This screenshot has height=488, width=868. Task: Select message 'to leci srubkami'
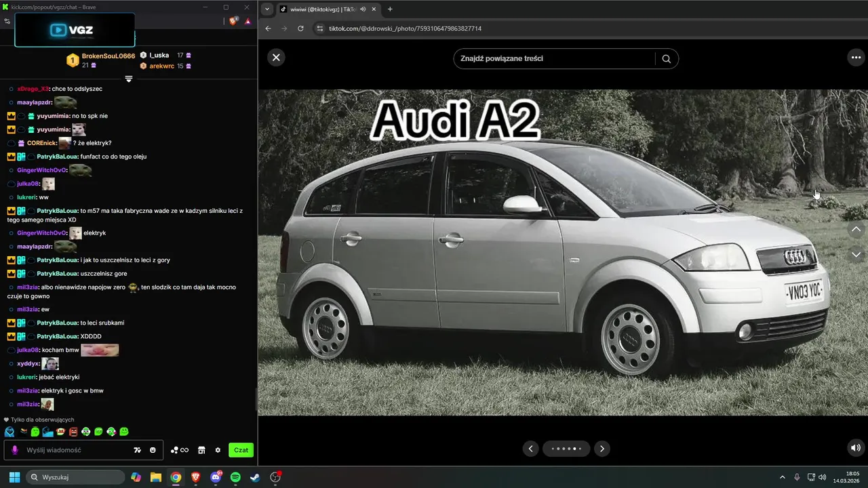(x=102, y=323)
